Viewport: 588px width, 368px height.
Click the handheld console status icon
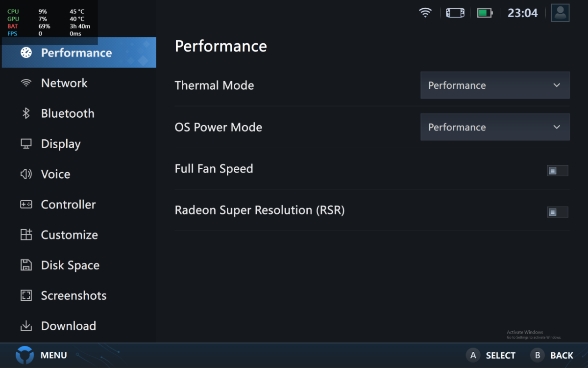pos(455,13)
